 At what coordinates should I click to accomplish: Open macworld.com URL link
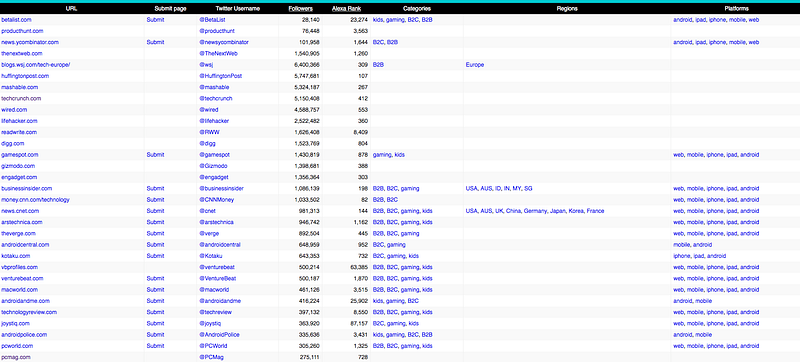19,289
